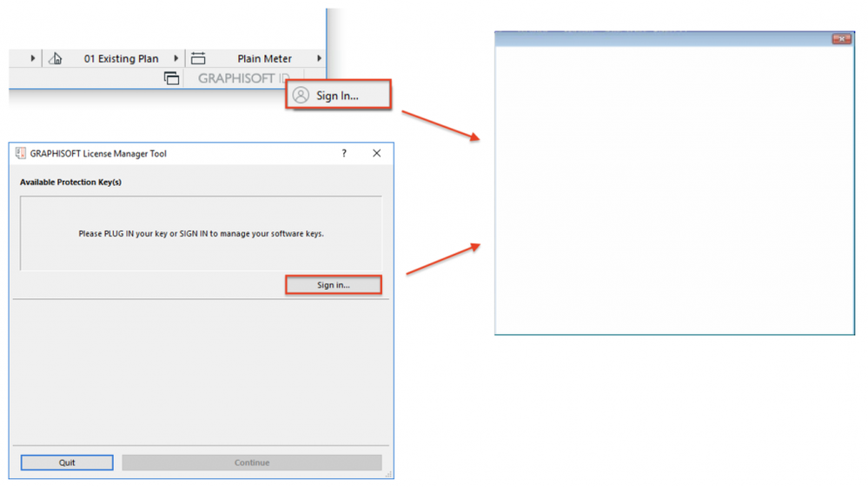
Task: Click the dimension icon beside Plain Meter
Action: coord(198,58)
